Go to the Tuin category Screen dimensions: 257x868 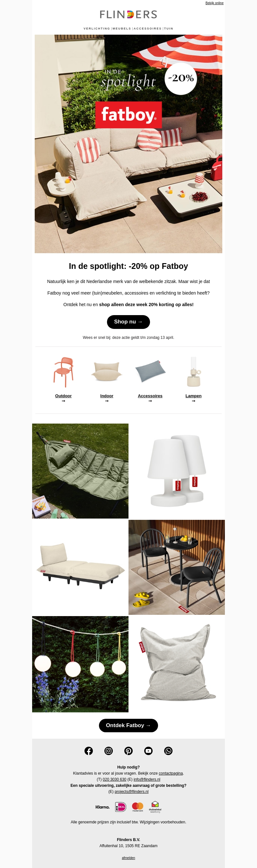(x=169, y=29)
